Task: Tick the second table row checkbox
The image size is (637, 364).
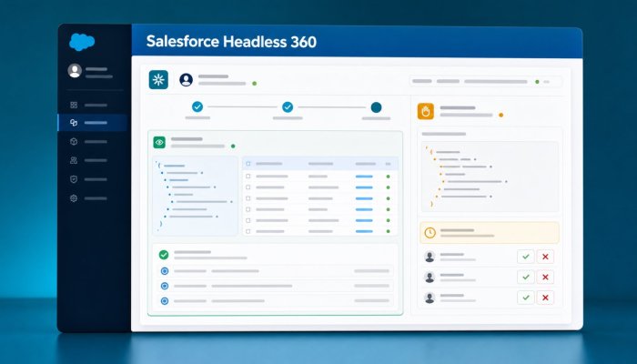Action: [x=248, y=187]
